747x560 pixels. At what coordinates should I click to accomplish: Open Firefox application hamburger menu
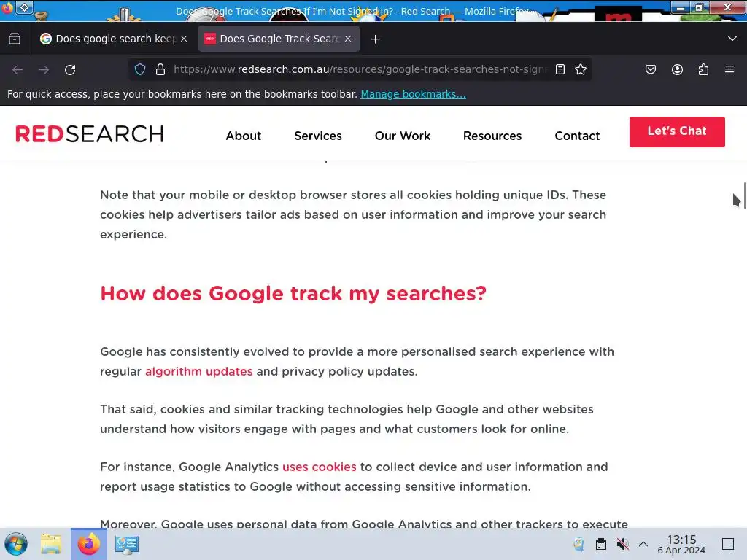pyautogui.click(x=729, y=69)
